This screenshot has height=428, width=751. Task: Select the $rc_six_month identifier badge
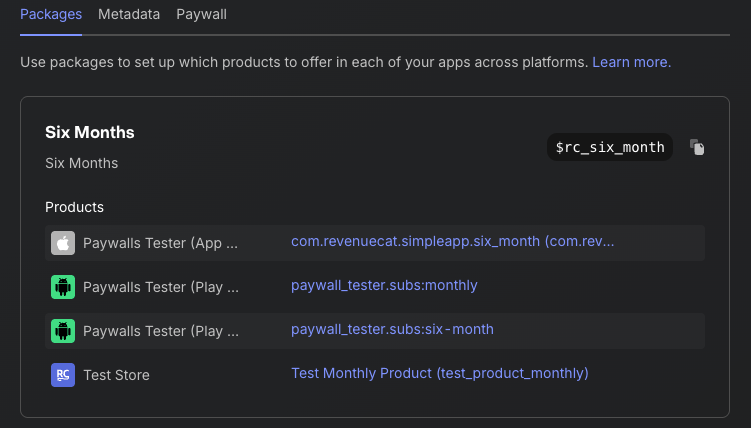point(610,147)
